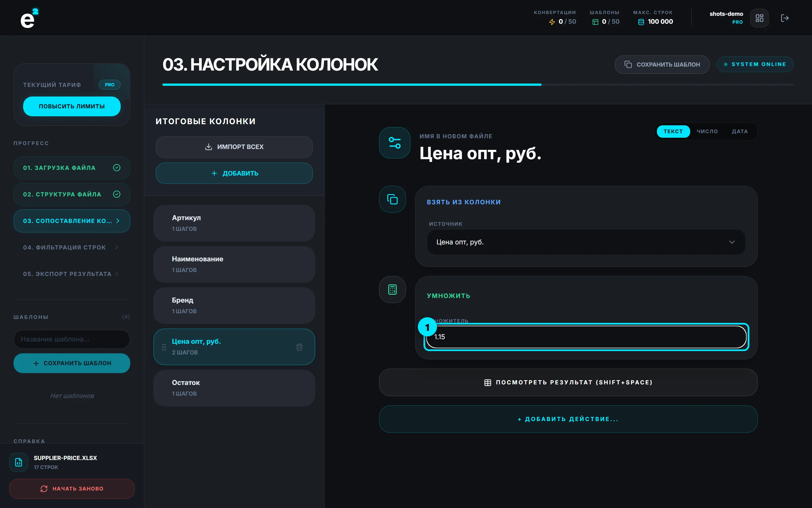Image resolution: width=812 pixels, height=508 pixels.
Task: Click the PRO tariff badge
Action: pos(109,85)
